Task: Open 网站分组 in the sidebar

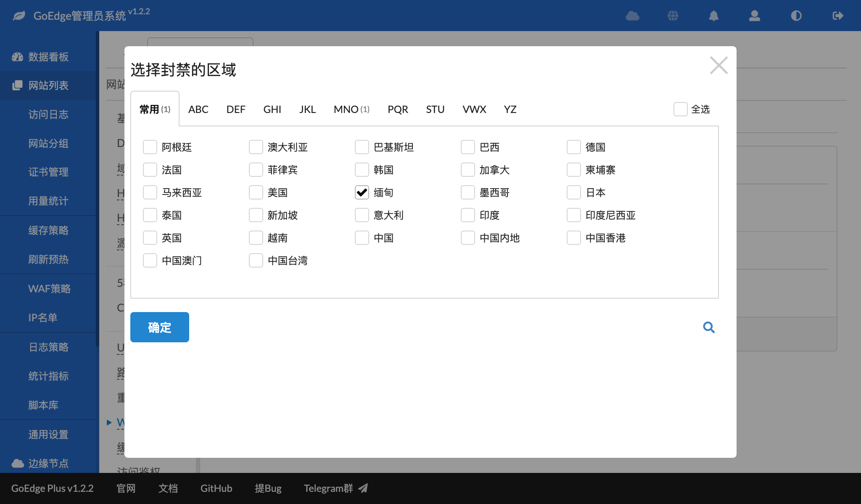Action: tap(48, 144)
